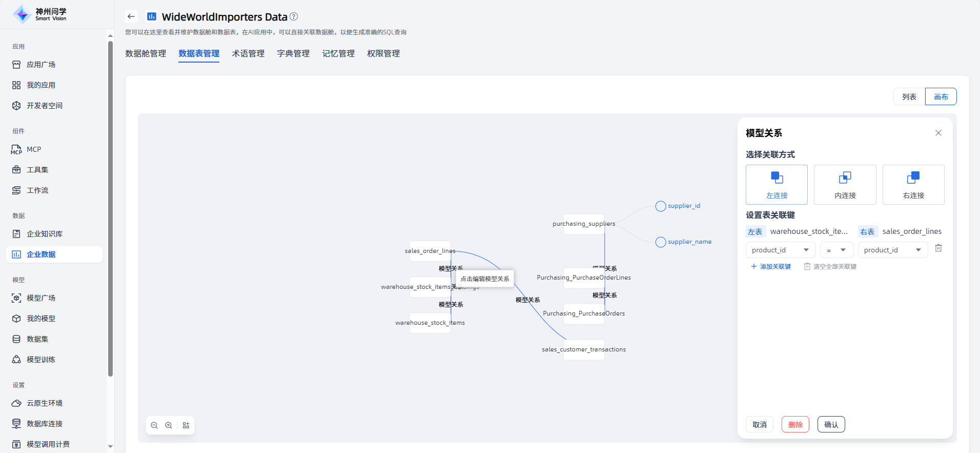
Task: Click 添加关联键 link
Action: tap(771, 267)
